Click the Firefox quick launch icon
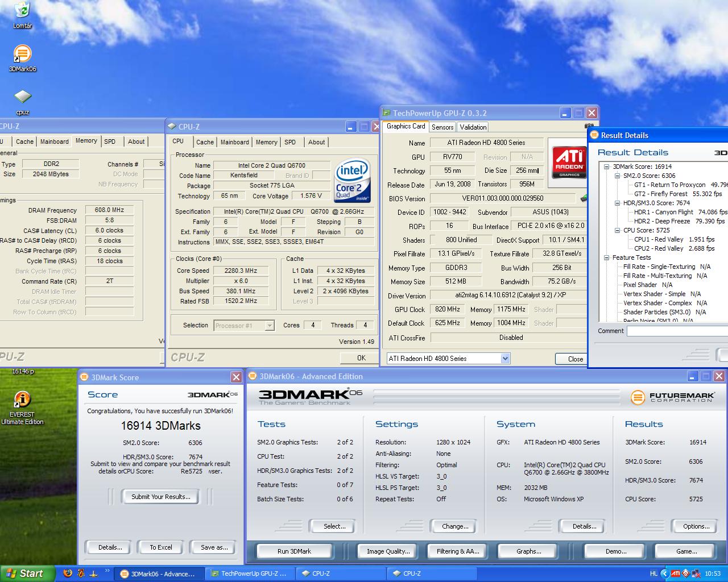Image resolution: width=728 pixels, height=582 pixels. 68,573
